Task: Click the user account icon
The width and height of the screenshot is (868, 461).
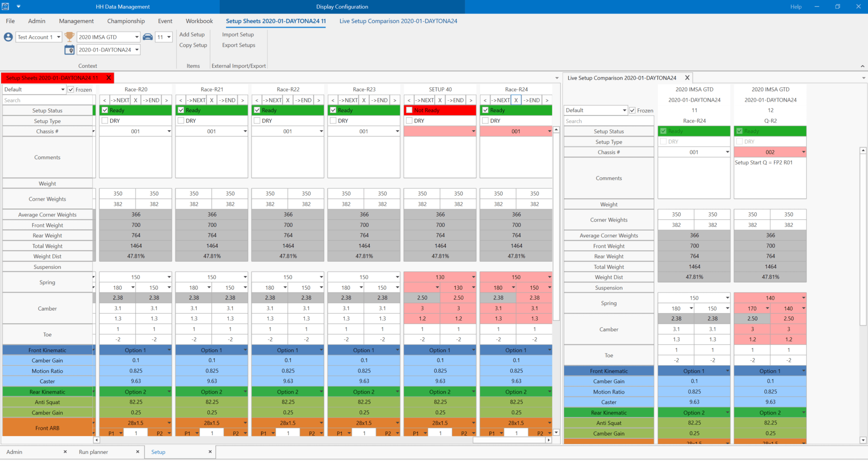Action: [8, 37]
